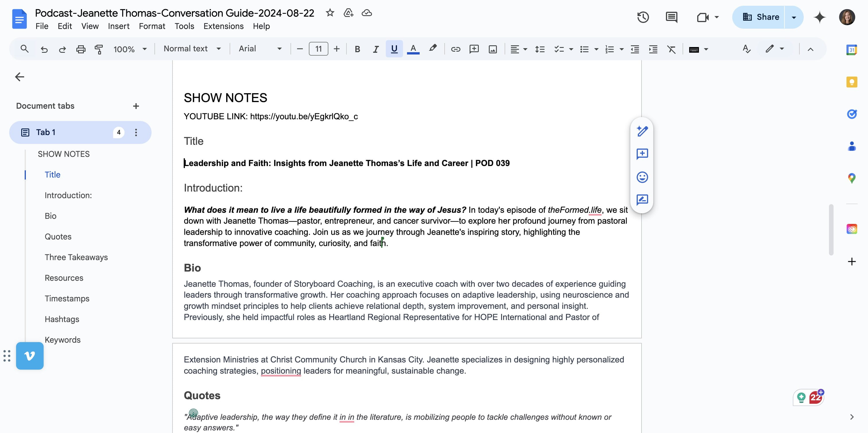Clear formatting
868x433 pixels.
tap(672, 49)
